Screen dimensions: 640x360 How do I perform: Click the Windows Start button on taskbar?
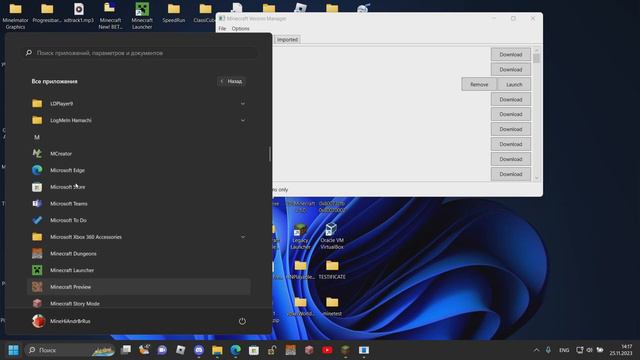point(13,350)
